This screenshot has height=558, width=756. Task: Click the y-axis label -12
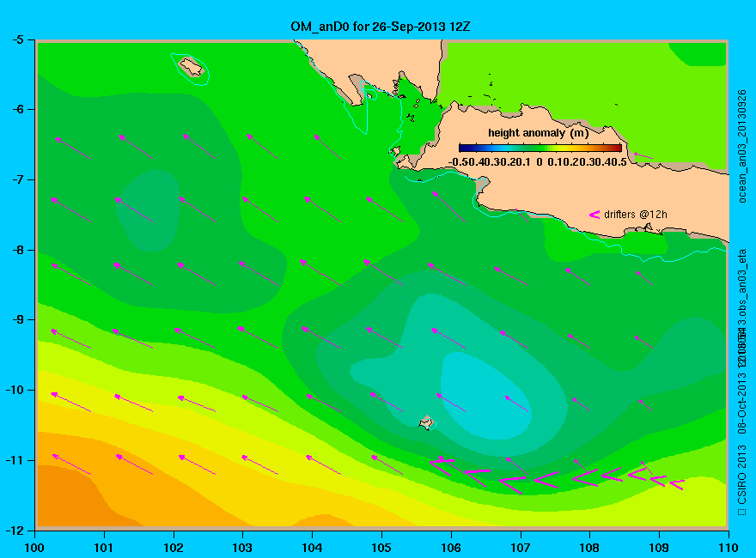click(14, 530)
